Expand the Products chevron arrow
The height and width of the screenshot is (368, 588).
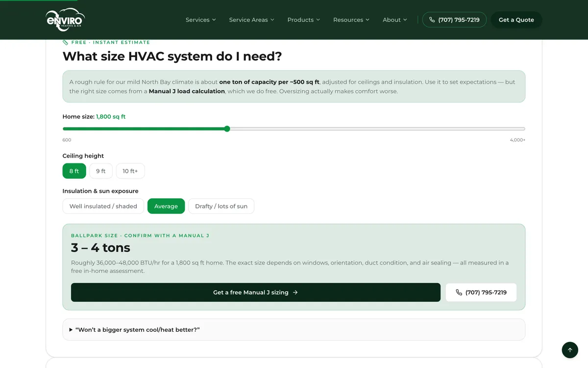point(318,20)
